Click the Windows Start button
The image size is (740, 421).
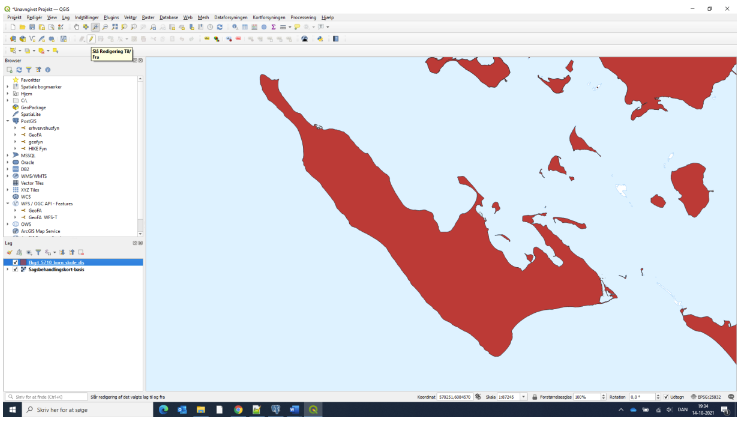pos(12,410)
